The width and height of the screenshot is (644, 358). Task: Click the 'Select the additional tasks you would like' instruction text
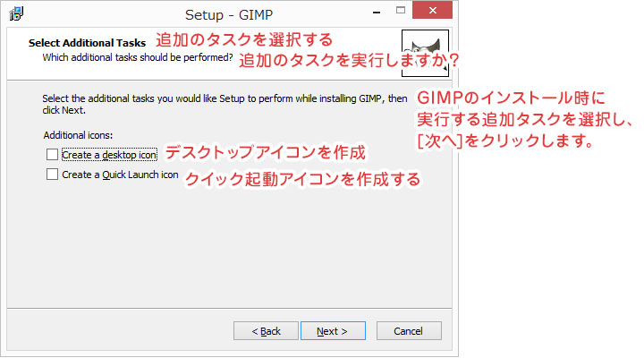225,105
